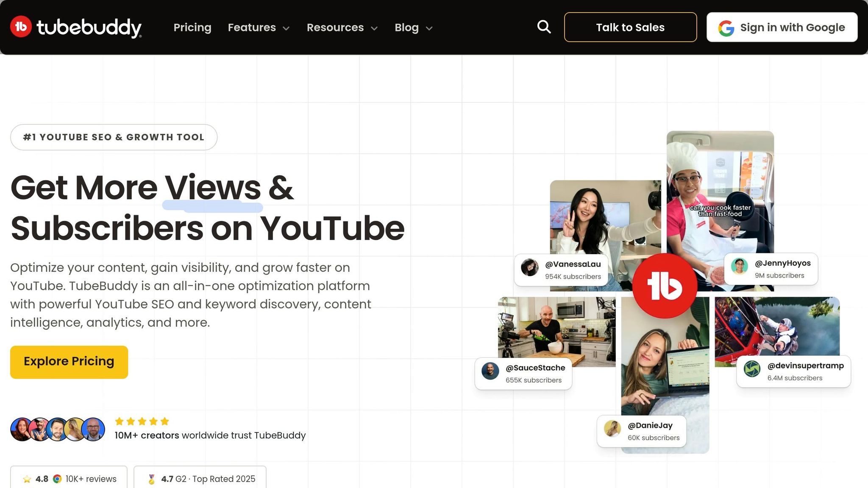Click the five-star rating icons
Image resolution: width=868 pixels, height=488 pixels.
pyautogui.click(x=142, y=421)
